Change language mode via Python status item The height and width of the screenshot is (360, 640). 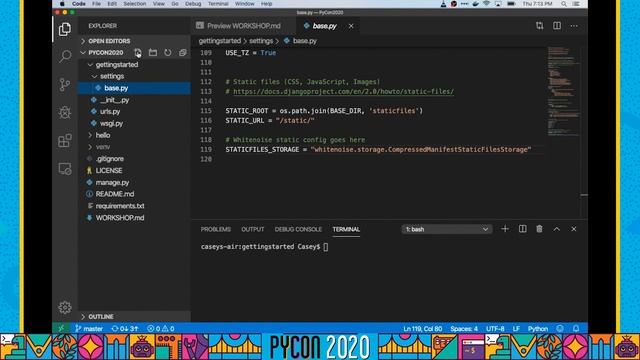(538, 329)
